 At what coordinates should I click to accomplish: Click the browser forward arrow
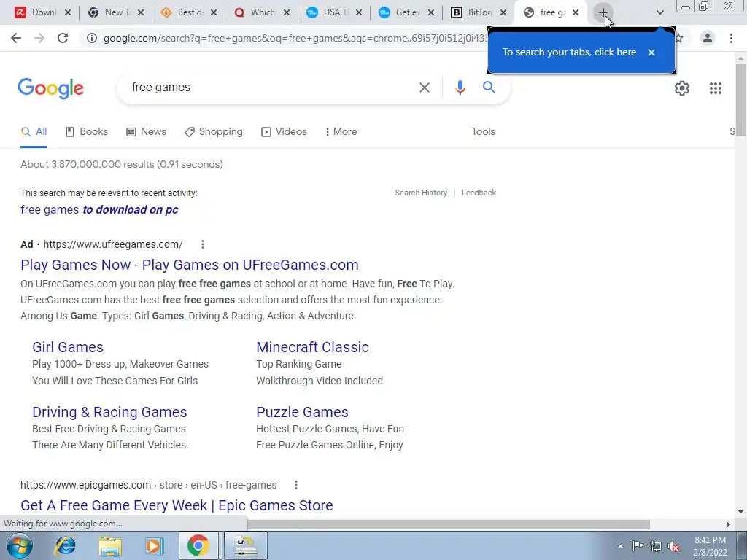[39, 38]
